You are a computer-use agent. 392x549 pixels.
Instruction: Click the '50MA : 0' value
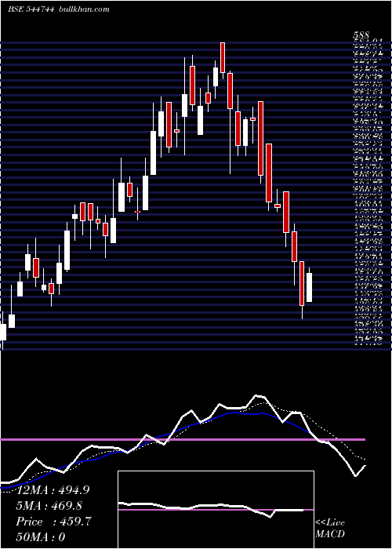41,537
